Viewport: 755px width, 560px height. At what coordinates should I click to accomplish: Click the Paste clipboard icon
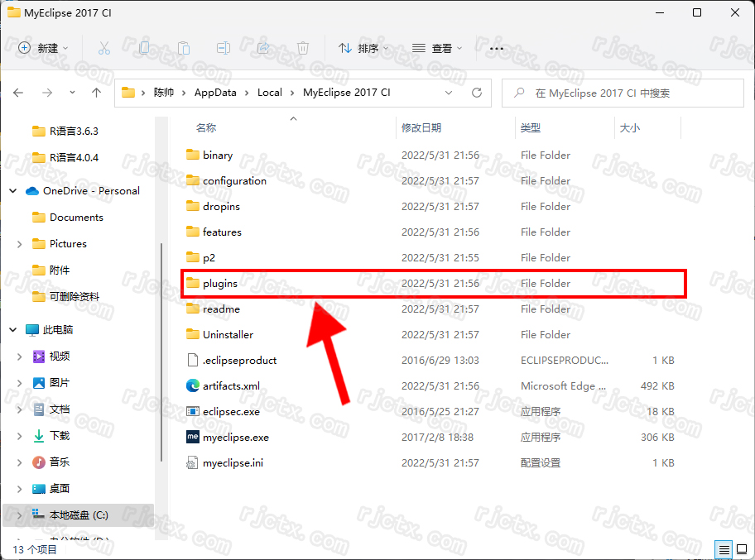click(x=184, y=49)
